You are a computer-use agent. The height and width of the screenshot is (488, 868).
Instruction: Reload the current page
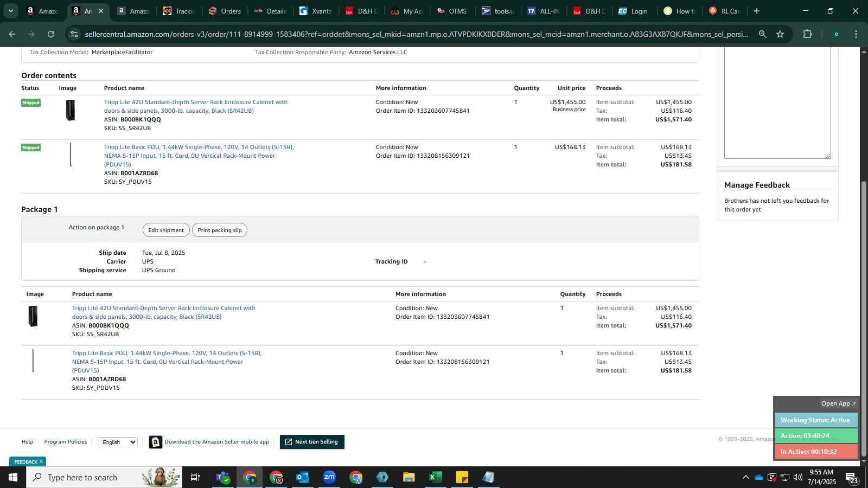pos(51,34)
